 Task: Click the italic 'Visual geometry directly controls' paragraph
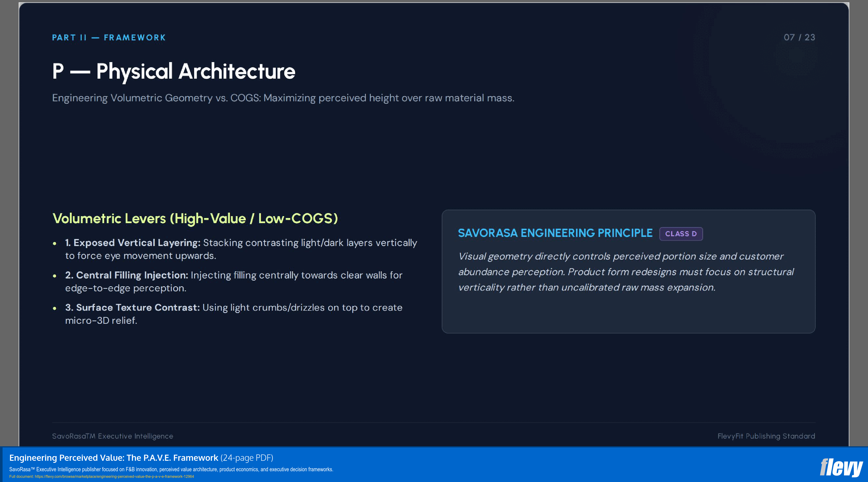[x=626, y=272]
